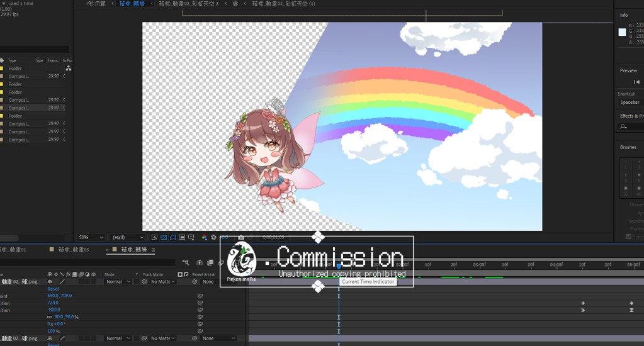
Task: Click the Reset link under first layer
Action: point(53,289)
